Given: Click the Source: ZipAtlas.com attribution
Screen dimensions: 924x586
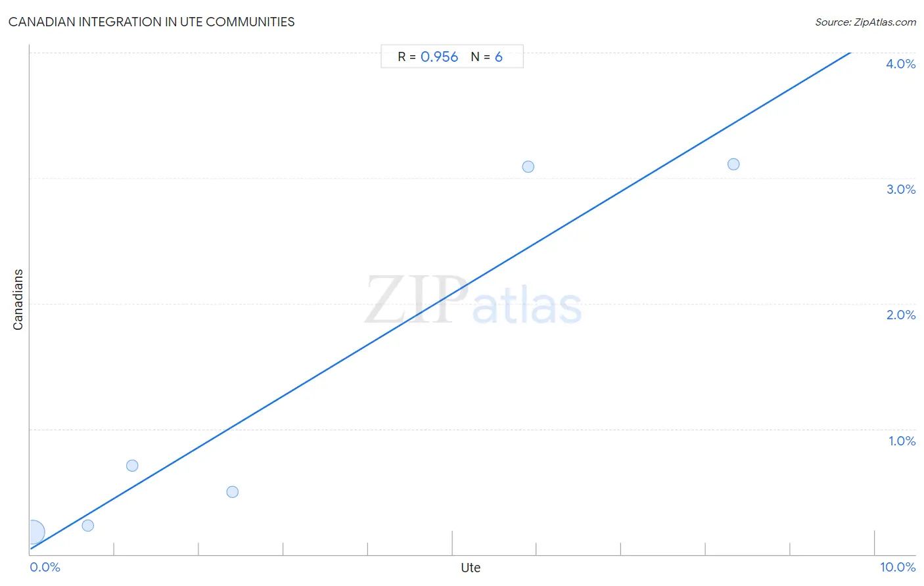Looking at the screenshot, I should 866,22.
